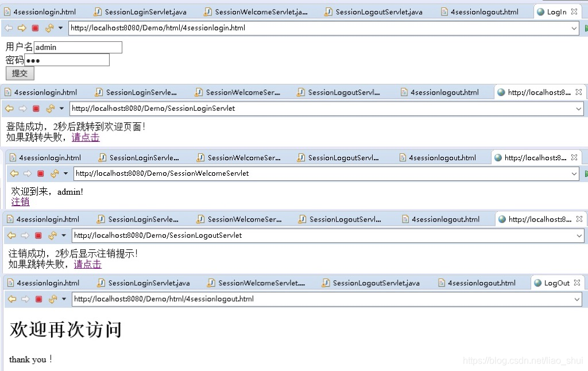
Task: Click the 提交 submit button
Action: point(20,74)
